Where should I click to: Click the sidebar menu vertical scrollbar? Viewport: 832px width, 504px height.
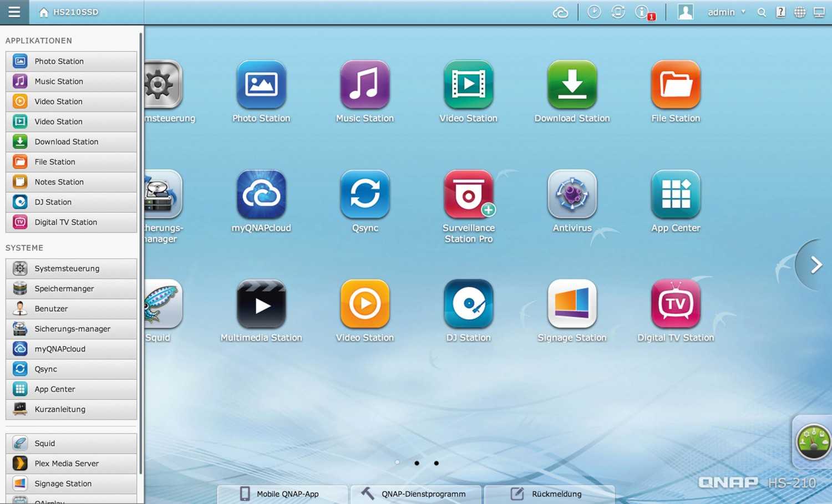(x=141, y=253)
